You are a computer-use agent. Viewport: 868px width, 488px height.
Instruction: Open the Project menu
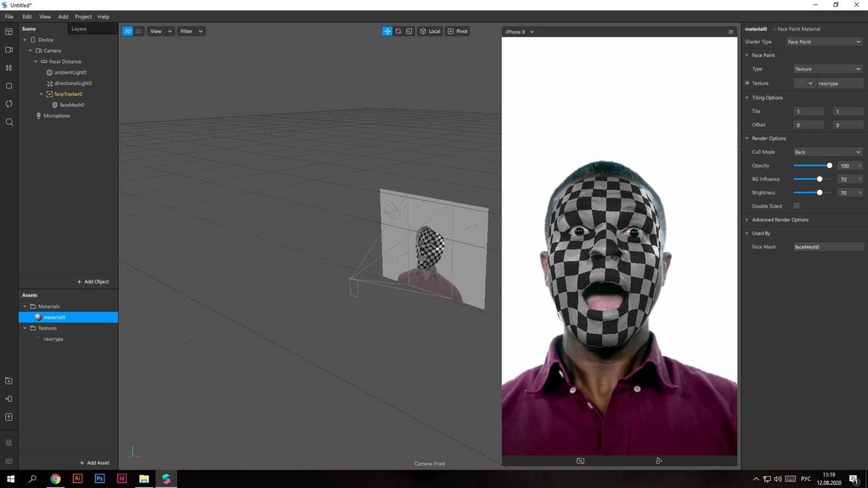point(83,17)
